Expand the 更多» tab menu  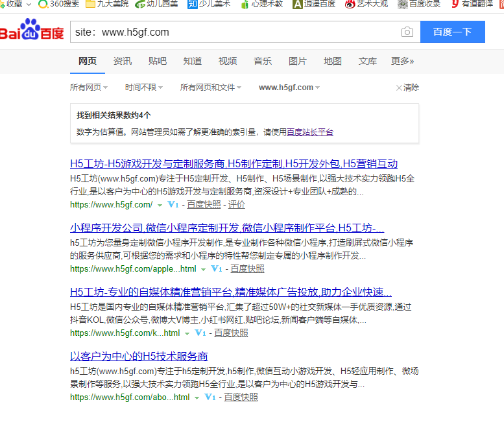tap(402, 61)
